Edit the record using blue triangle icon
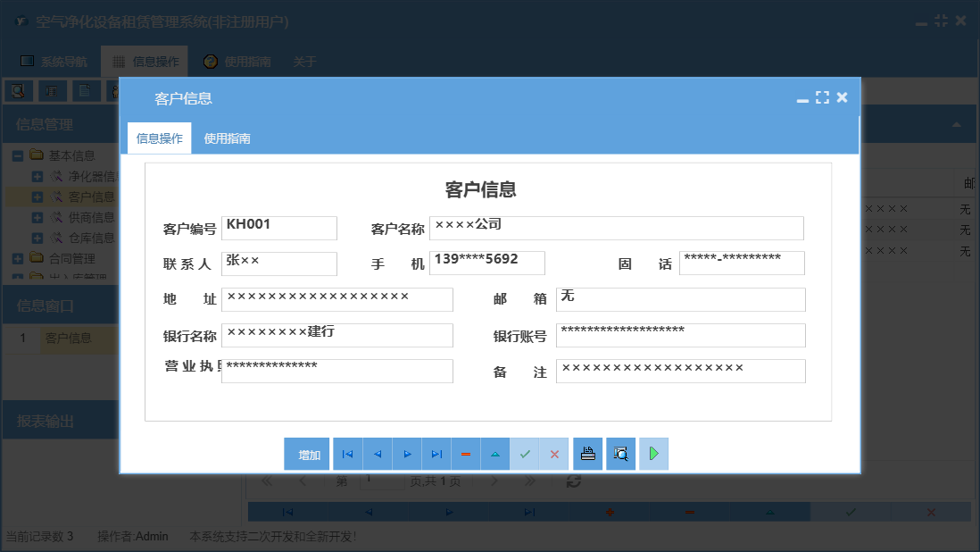Screen dimensions: 980x552 pyautogui.click(x=494, y=454)
